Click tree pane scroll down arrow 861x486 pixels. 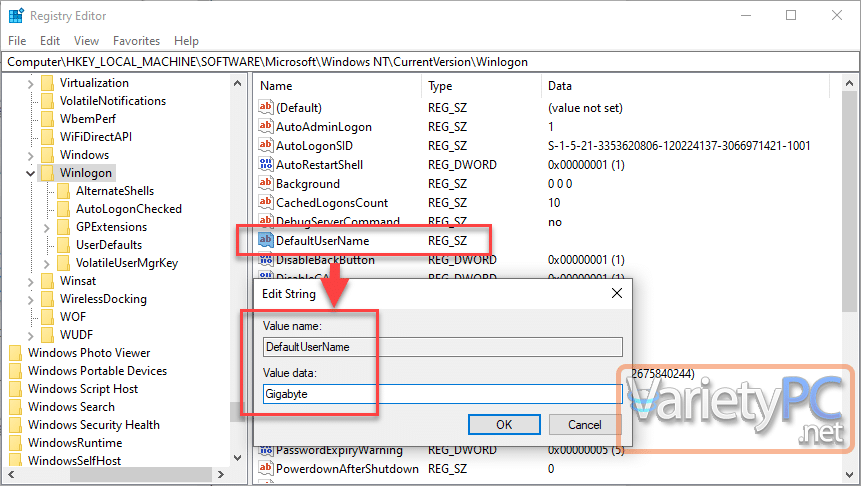(237, 457)
